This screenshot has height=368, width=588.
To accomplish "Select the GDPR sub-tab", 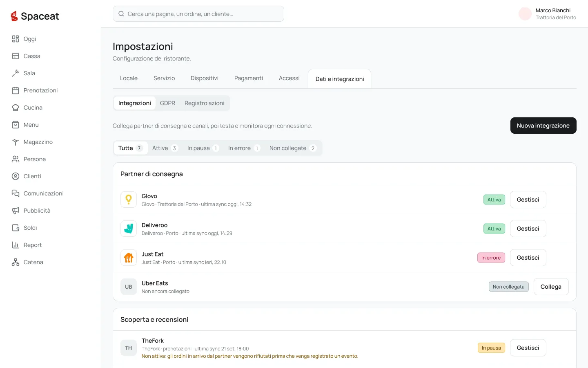I will [x=167, y=103].
